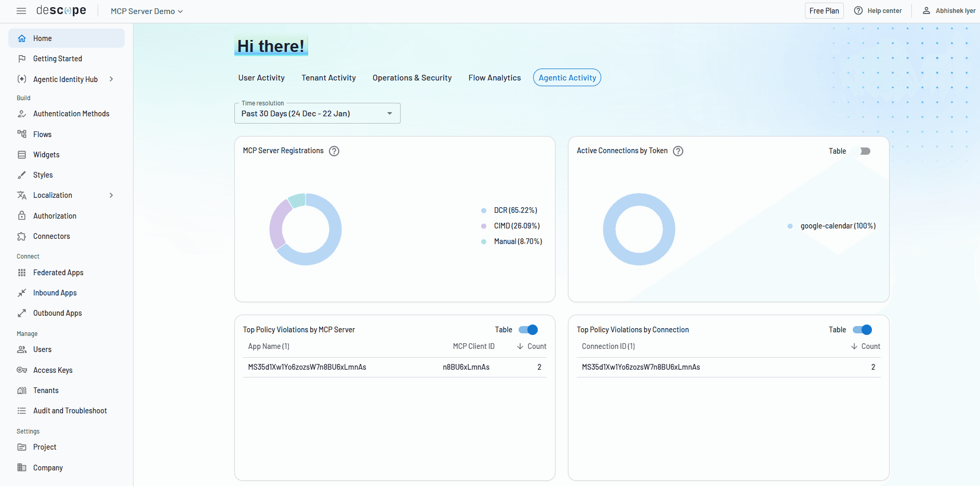Open Authentication Methods from the sidebar

(71, 113)
